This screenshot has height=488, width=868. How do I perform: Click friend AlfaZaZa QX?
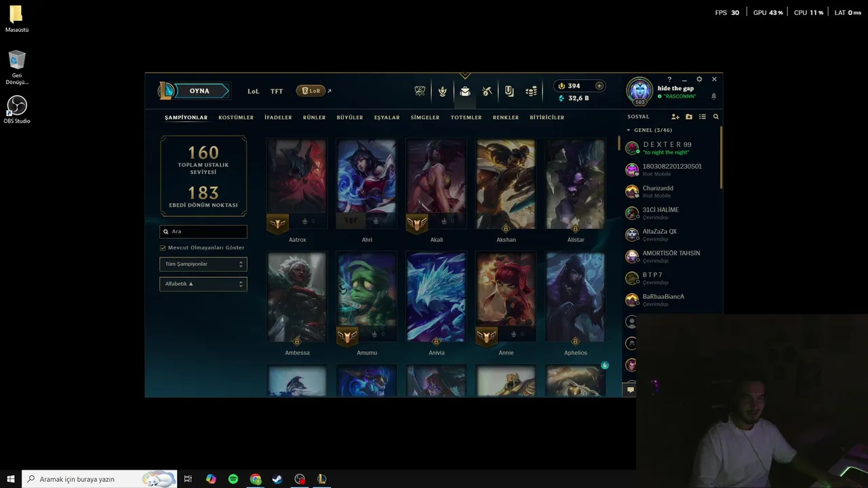[x=671, y=235]
